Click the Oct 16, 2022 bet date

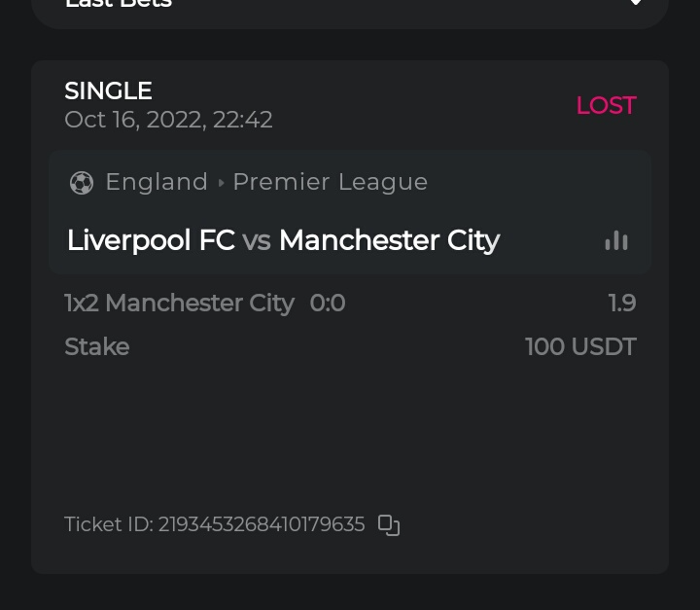click(x=168, y=120)
